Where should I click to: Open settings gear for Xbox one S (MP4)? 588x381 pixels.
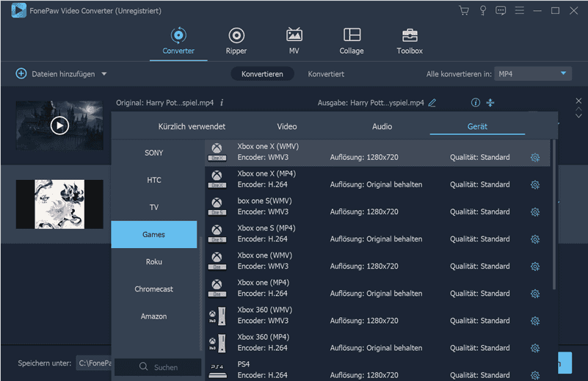pyautogui.click(x=534, y=239)
